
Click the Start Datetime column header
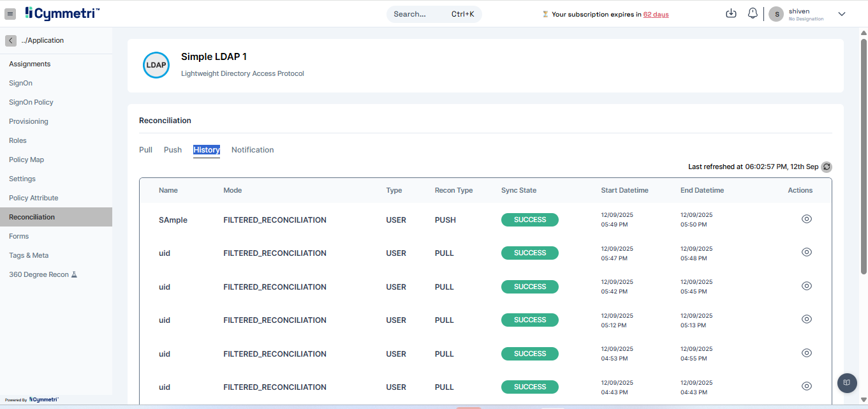coord(624,190)
